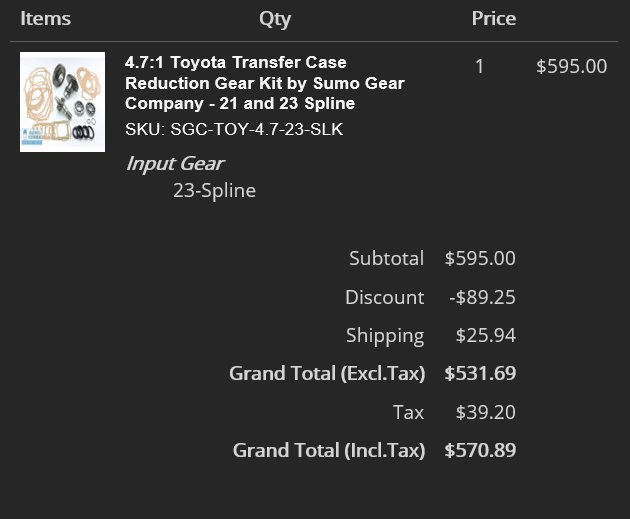Viewport: 630px width, 519px height.
Task: Open the 4.7:1 Toyota Transfer Case product title
Action: pos(264,83)
